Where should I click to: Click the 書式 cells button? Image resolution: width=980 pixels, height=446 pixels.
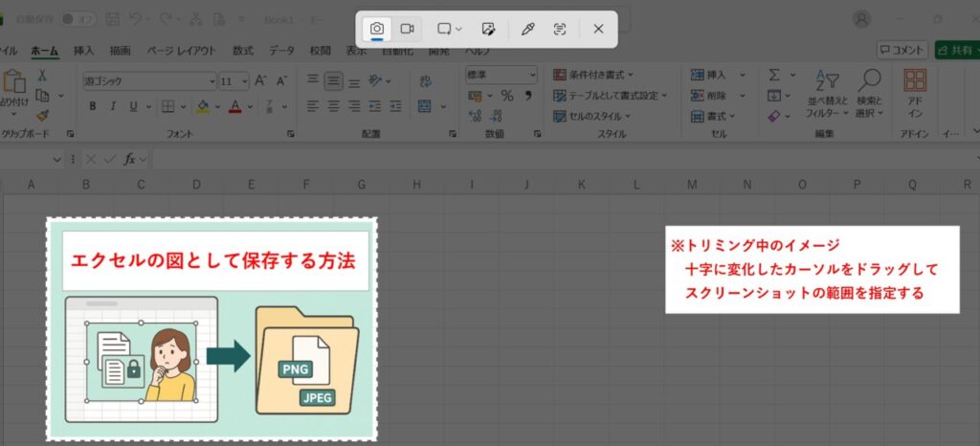point(713,116)
